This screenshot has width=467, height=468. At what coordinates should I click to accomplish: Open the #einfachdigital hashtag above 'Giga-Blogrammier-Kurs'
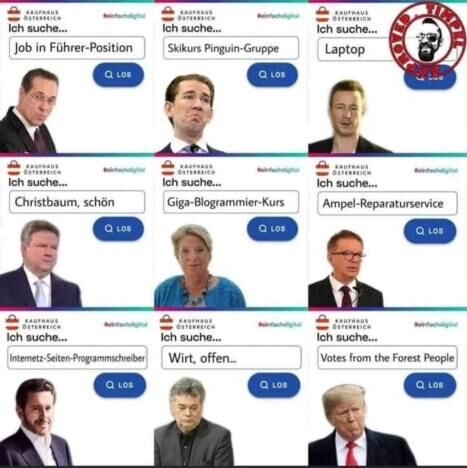pos(278,170)
